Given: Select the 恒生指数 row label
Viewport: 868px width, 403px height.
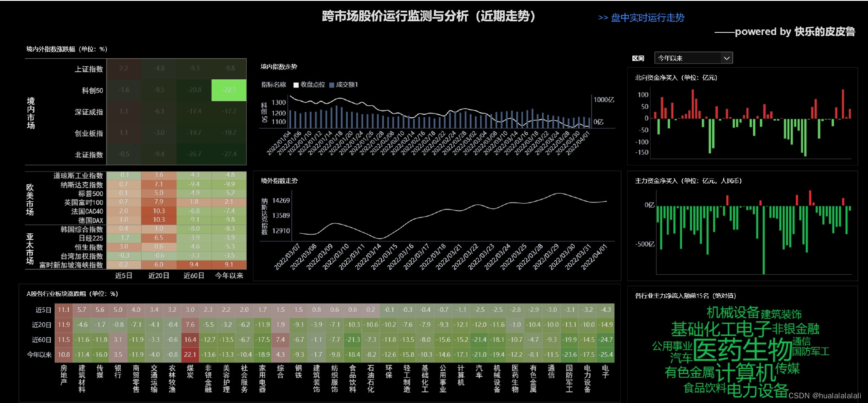Looking at the screenshot, I should click(x=89, y=247).
